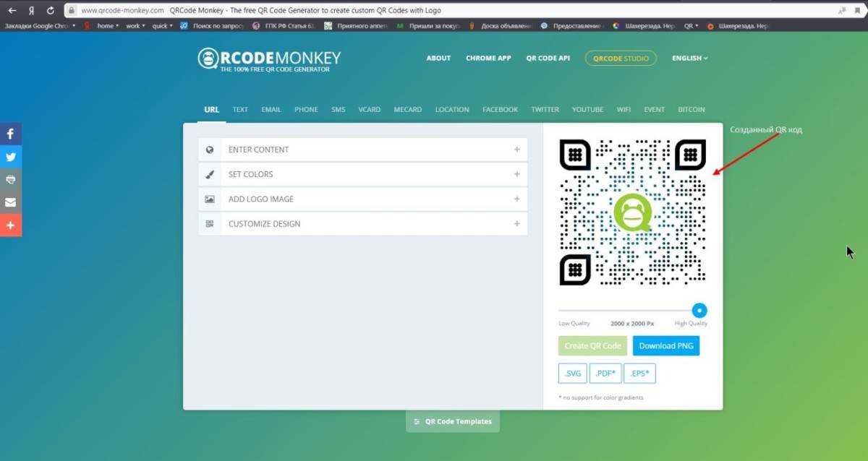
Task: Click the browser reload icon
Action: (50, 11)
